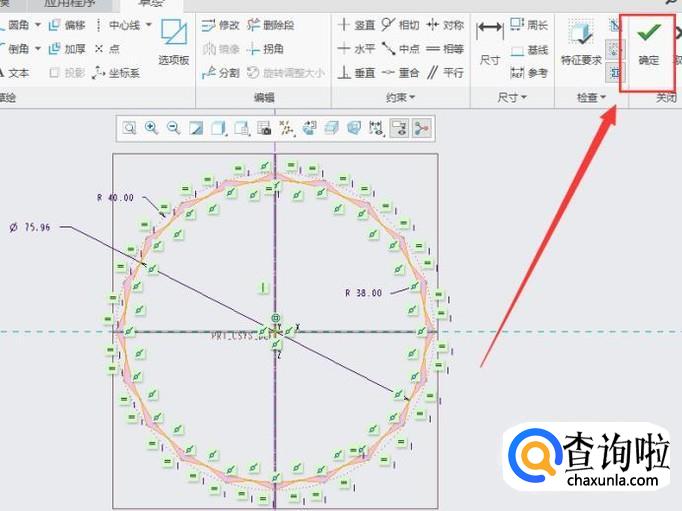Click zoom in magnifier in graphics toolbar

[x=151, y=127]
